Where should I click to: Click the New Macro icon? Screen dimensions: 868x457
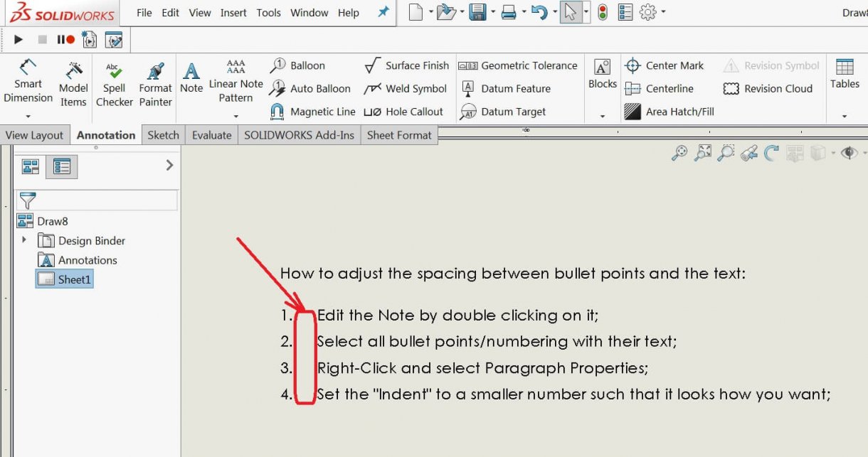[x=89, y=40]
